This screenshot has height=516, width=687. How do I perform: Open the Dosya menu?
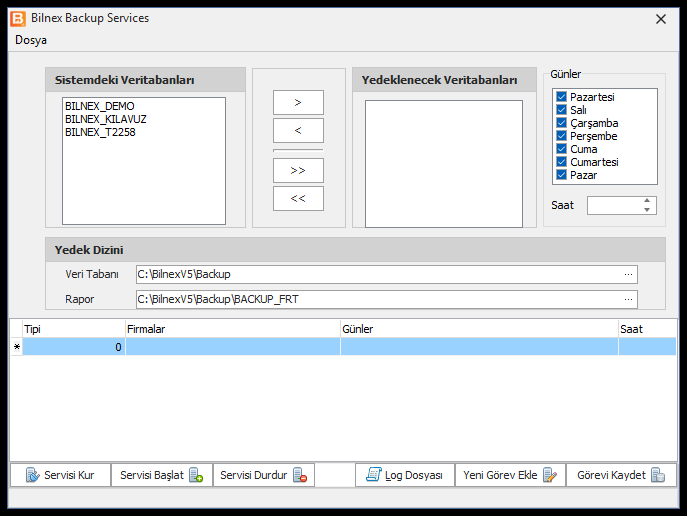click(31, 40)
